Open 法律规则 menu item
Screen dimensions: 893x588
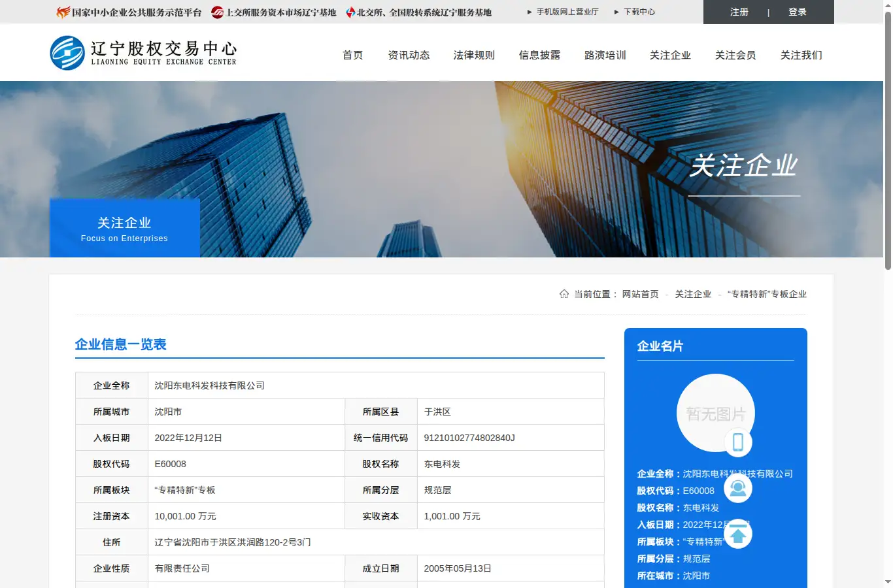(x=475, y=55)
